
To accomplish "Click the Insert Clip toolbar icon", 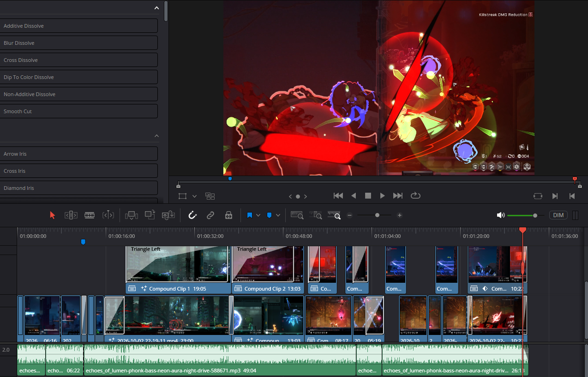I will pyautogui.click(x=132, y=215).
